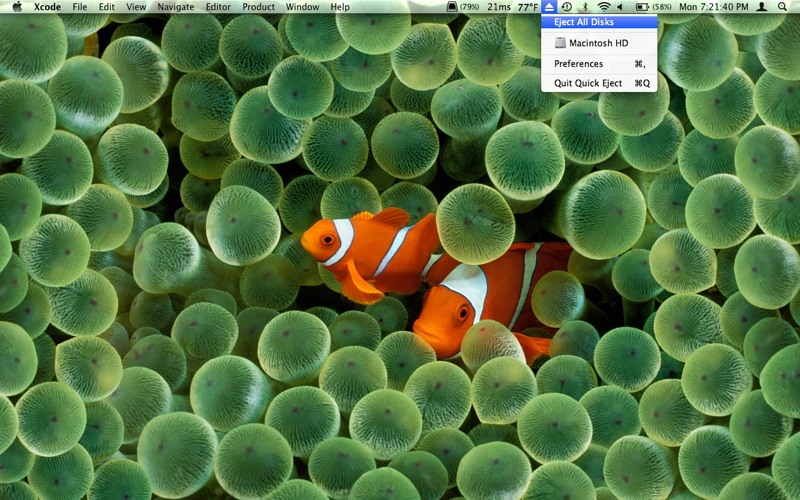Viewport: 800px width, 500px height.
Task: Choose Macintosh HD from the eject menu
Action: 599,43
